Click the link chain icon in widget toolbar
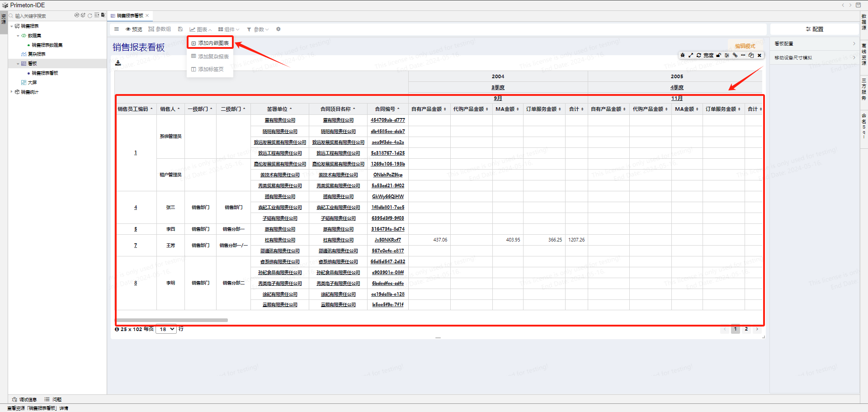The image size is (868, 412). (735, 55)
